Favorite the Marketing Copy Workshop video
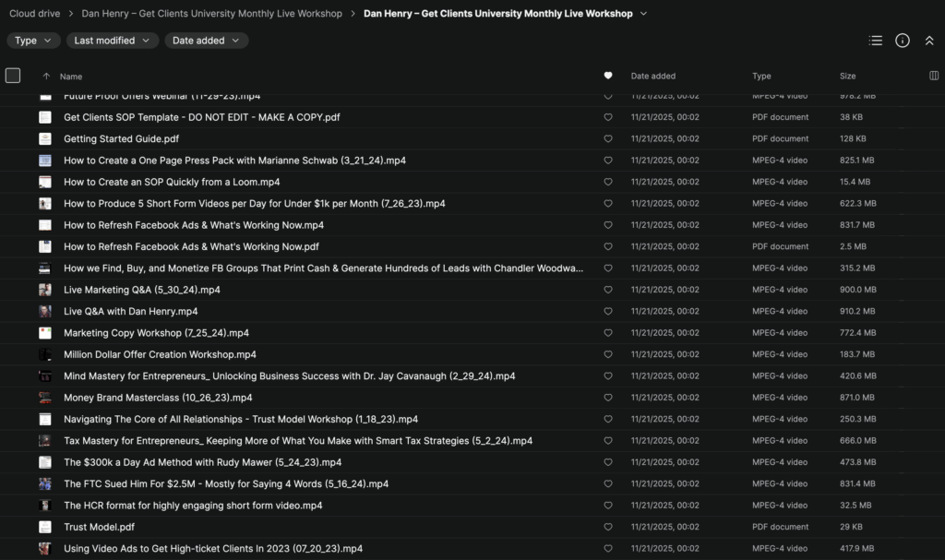This screenshot has width=945, height=560. click(607, 333)
